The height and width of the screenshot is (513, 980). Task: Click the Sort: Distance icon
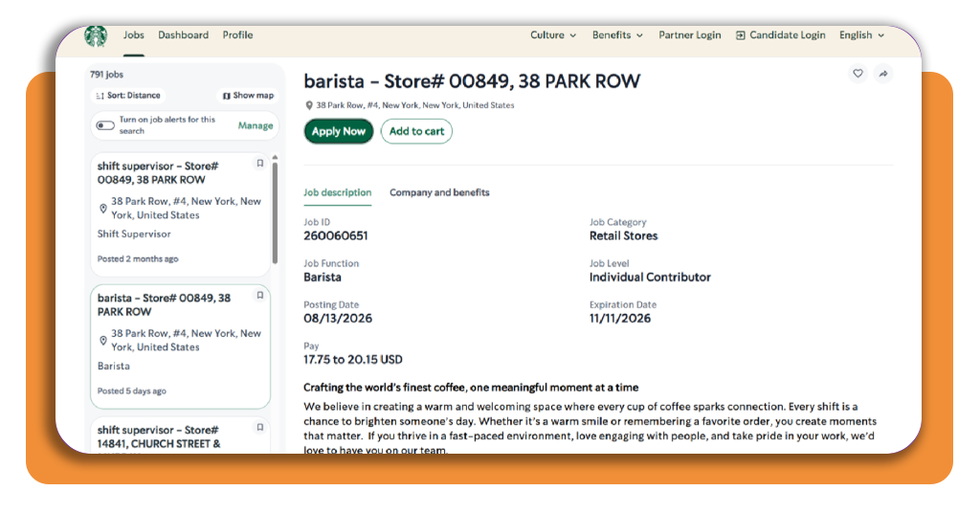coord(100,96)
